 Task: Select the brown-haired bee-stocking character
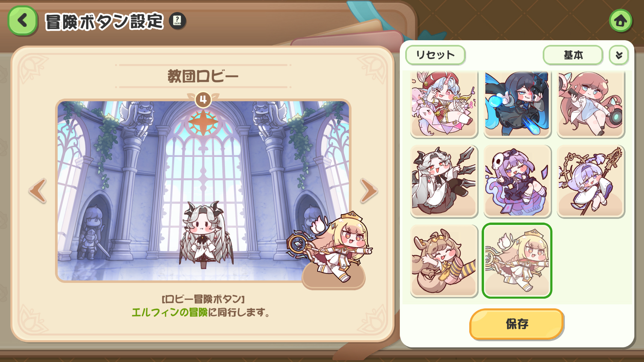point(444,261)
